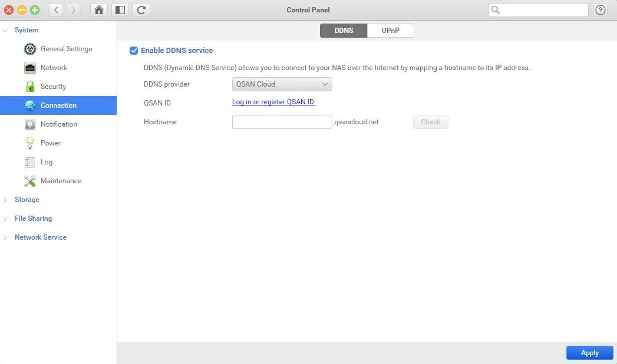Navigate forward to next page
The image size is (617, 364).
73,10
